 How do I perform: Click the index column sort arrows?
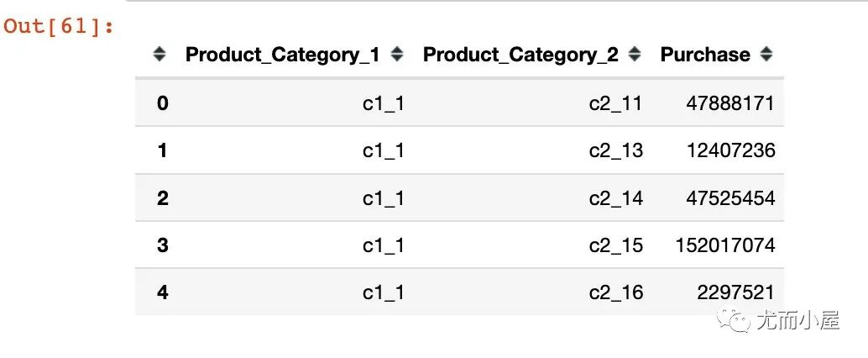tap(159, 54)
